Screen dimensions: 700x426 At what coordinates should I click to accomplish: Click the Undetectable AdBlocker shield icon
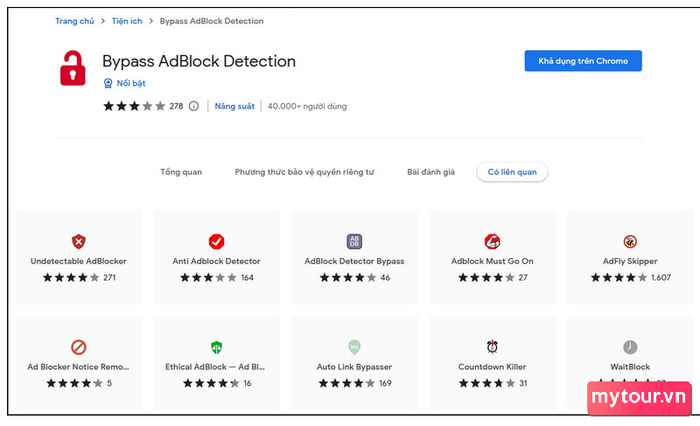[x=79, y=242]
